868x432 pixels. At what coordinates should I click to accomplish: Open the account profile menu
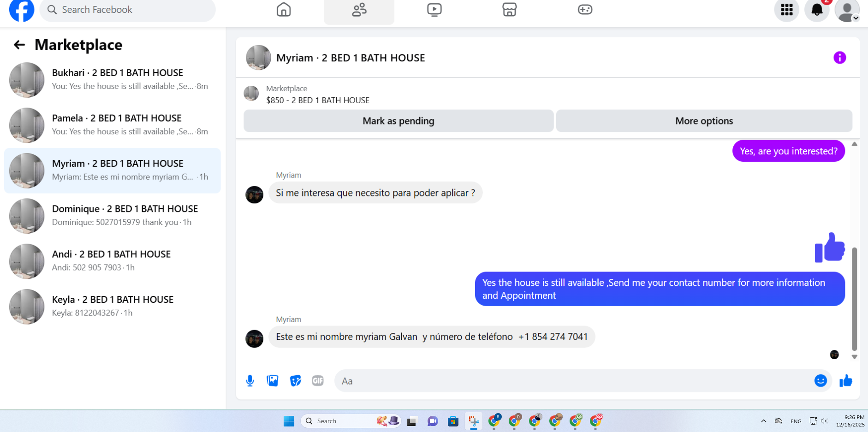tap(847, 11)
